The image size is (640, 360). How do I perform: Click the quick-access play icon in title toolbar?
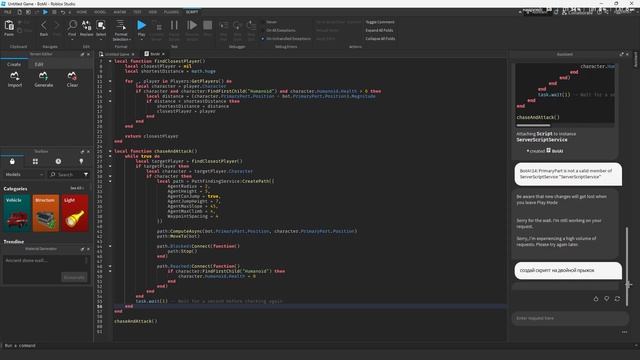[45, 12]
